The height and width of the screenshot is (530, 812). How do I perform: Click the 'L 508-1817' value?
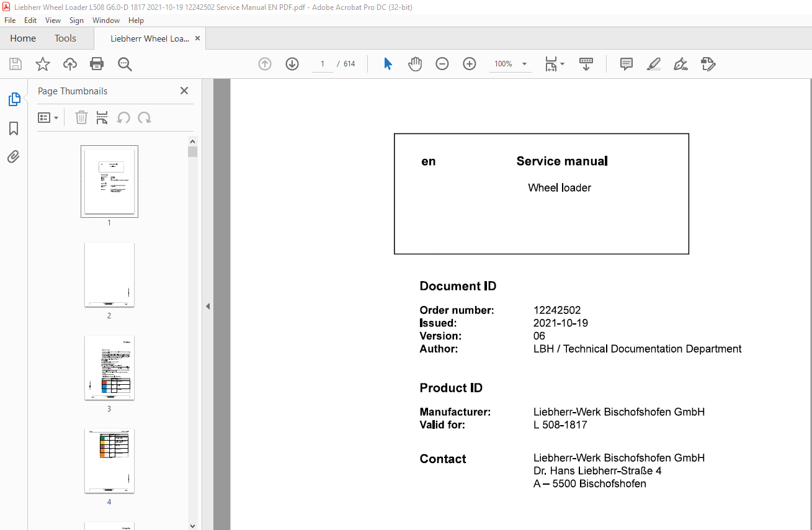(x=560, y=425)
